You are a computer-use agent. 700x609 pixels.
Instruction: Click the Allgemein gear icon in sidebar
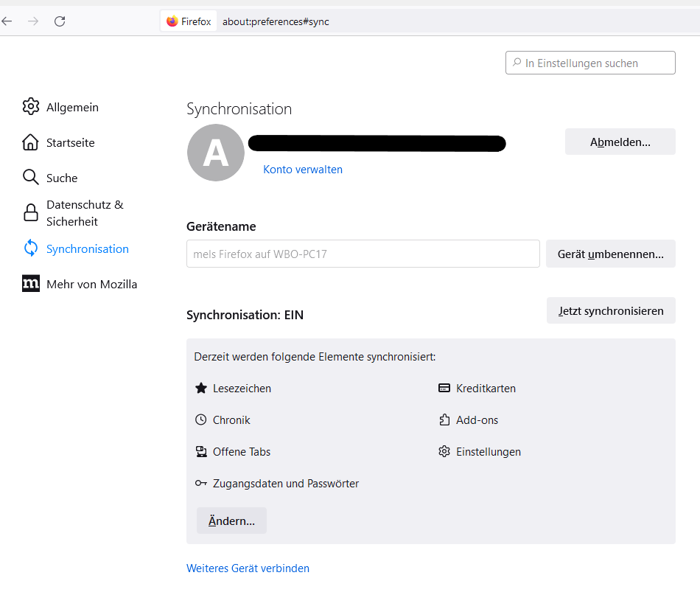point(30,107)
